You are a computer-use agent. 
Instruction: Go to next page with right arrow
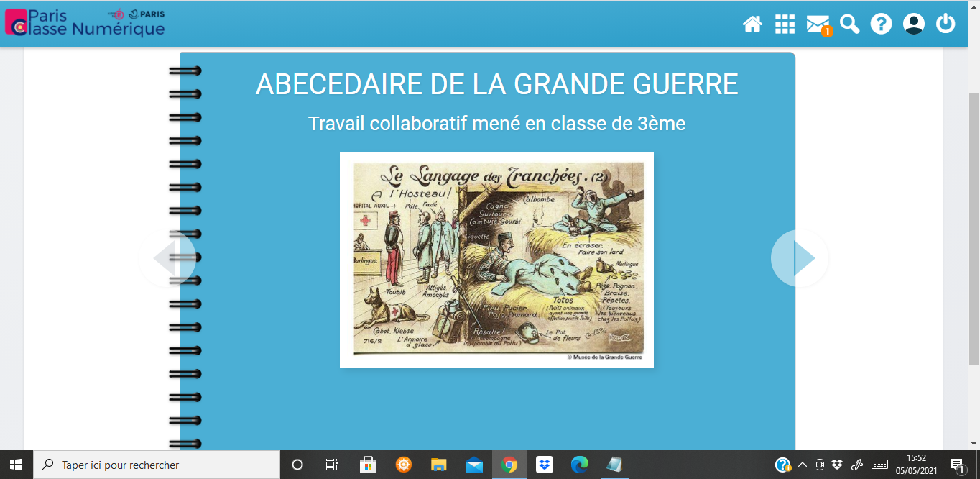pos(800,258)
